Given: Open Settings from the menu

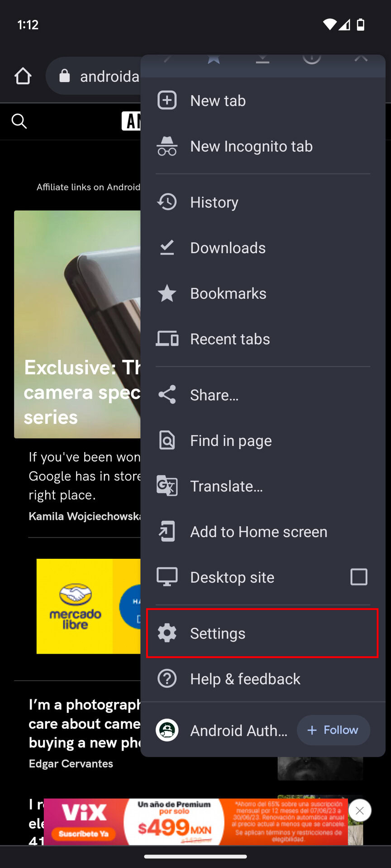Looking at the screenshot, I should [263, 633].
